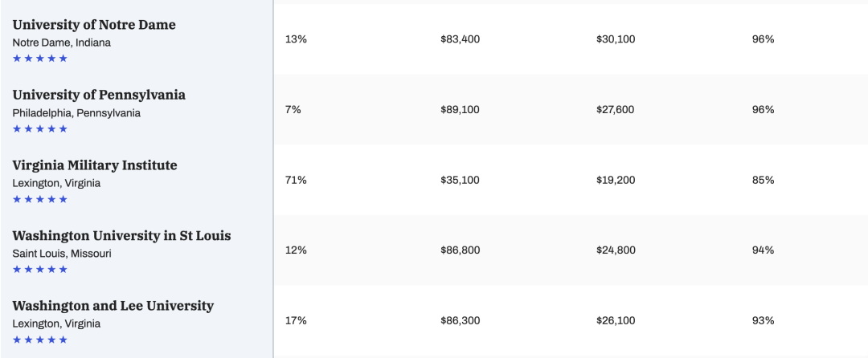
Task: Open the University of Notre Dame link
Action: click(x=94, y=25)
